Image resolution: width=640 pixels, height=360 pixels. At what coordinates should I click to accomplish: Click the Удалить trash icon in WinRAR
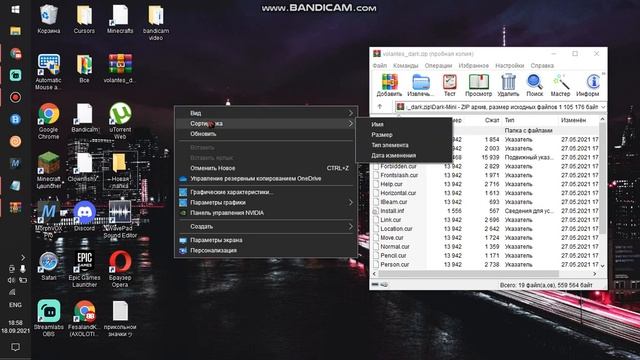pos(508,85)
